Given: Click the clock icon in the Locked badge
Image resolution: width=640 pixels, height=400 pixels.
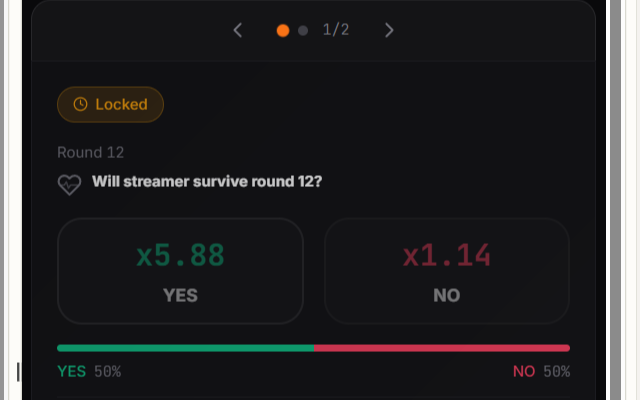Looking at the screenshot, I should click(81, 104).
